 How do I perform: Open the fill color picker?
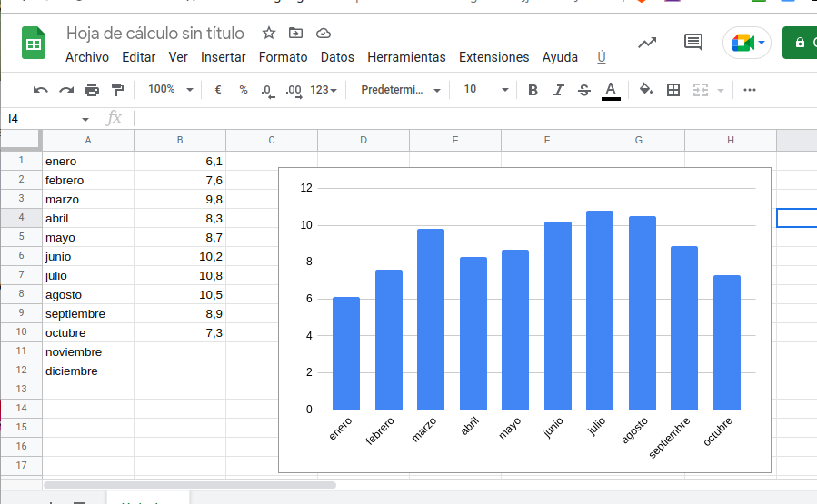646,90
